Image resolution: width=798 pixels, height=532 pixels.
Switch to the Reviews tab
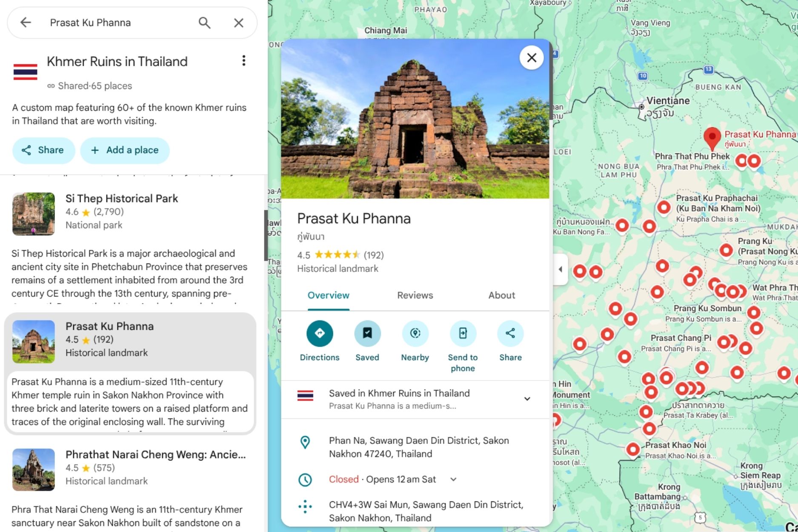(x=415, y=295)
